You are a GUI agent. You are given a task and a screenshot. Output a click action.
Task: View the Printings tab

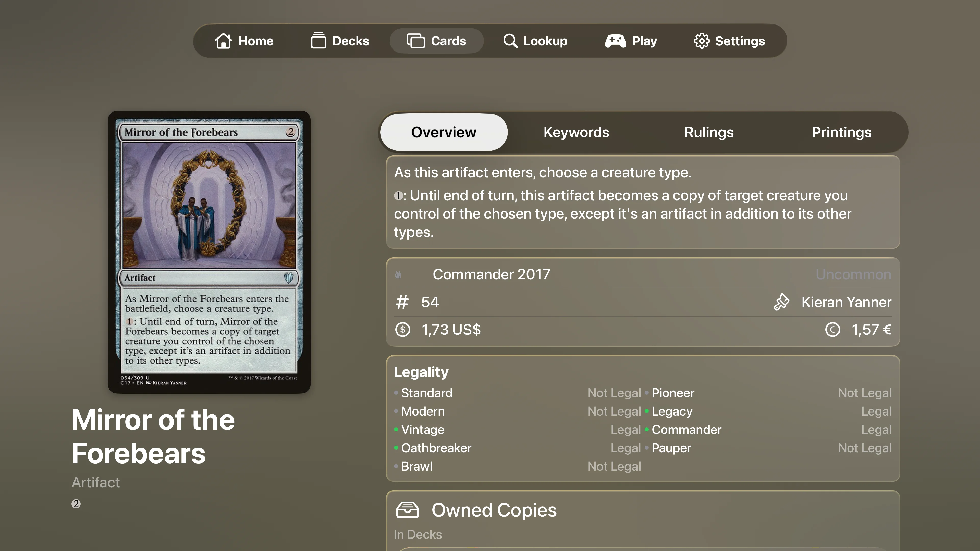pos(841,132)
